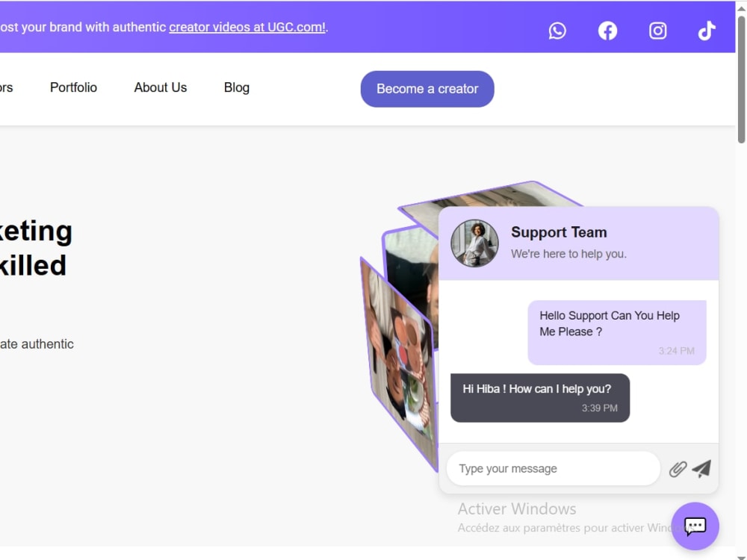
Task: Toggle the floating chat bubble button
Action: click(x=695, y=526)
